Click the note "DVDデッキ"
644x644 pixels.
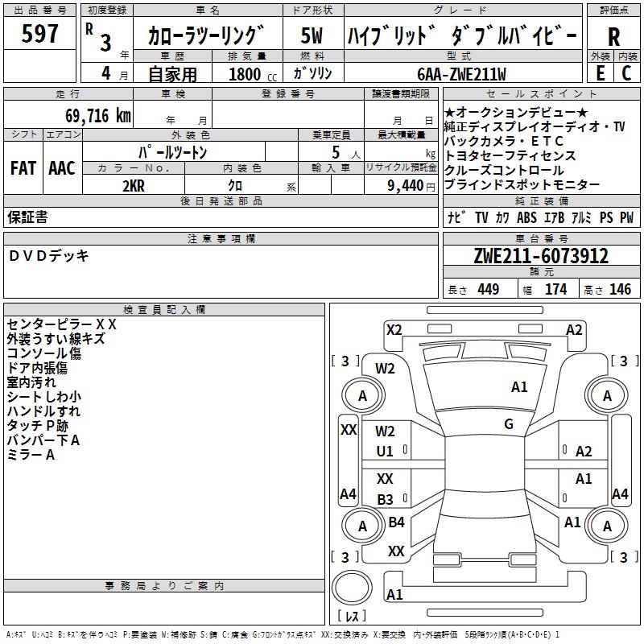(x=48, y=256)
